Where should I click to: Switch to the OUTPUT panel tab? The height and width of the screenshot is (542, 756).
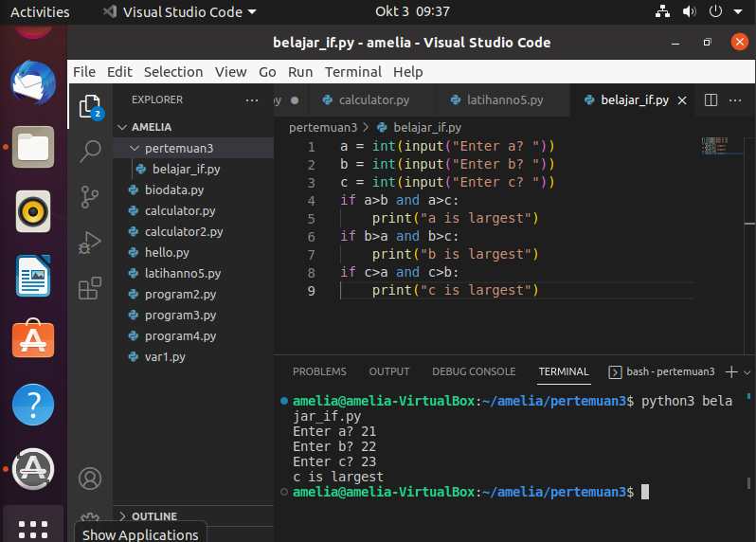(389, 371)
